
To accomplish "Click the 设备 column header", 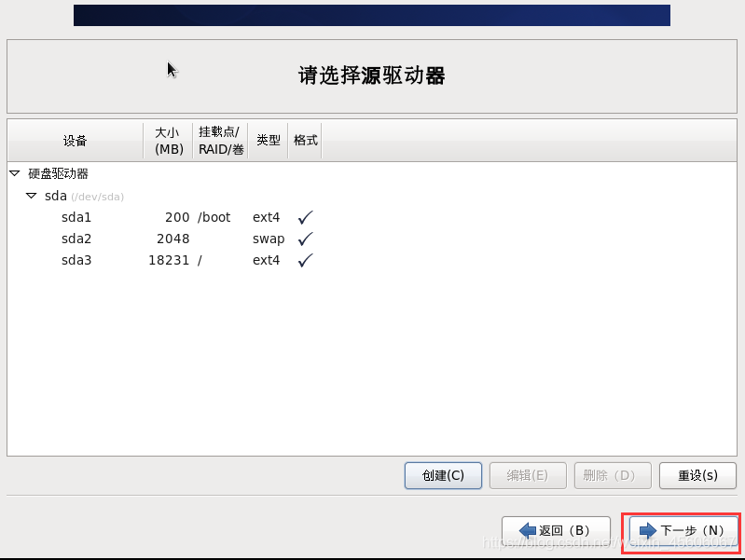I will click(76, 141).
